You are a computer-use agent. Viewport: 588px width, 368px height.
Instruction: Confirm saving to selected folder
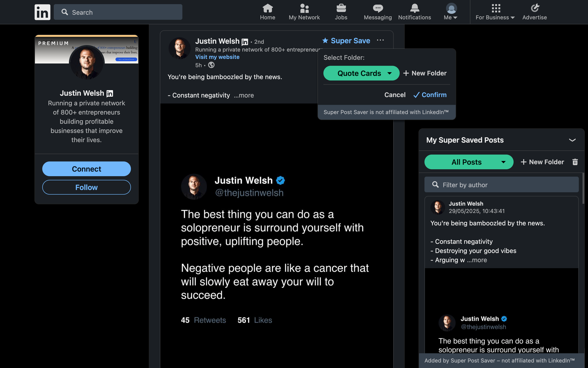pos(430,95)
